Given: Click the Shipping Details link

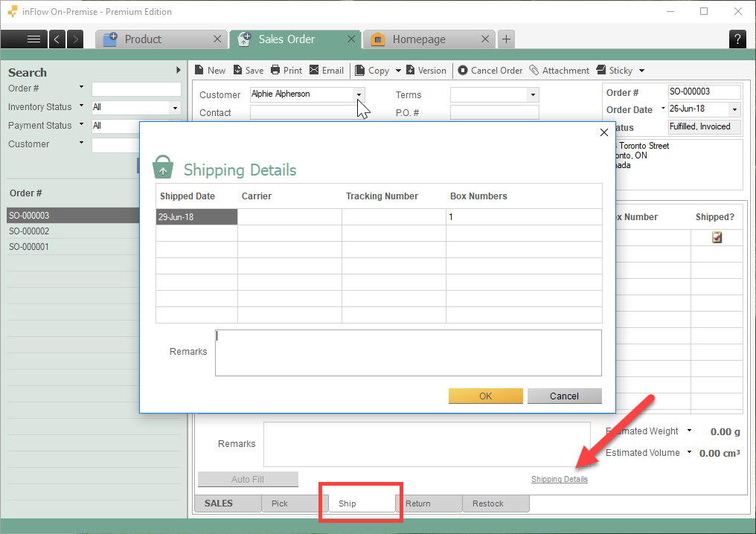Looking at the screenshot, I should click(559, 480).
